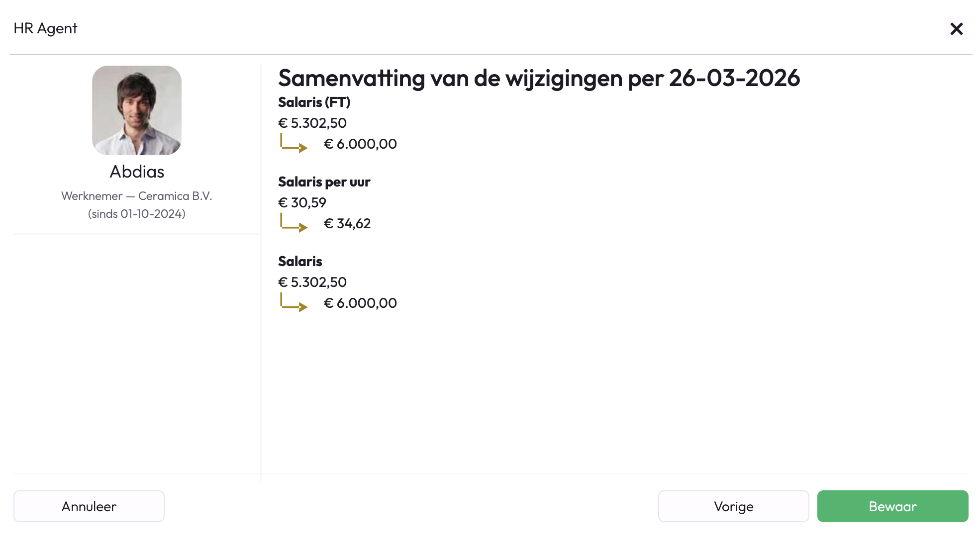Viewport: 980px width, 550px height.
Task: Click the Werknemer — Ceramica B.V. text
Action: (x=137, y=196)
